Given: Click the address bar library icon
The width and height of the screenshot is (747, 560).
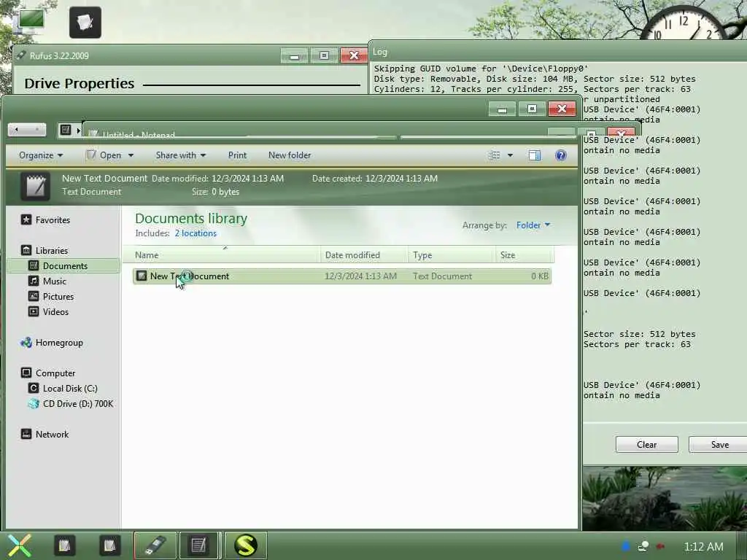Looking at the screenshot, I should pyautogui.click(x=66, y=130).
